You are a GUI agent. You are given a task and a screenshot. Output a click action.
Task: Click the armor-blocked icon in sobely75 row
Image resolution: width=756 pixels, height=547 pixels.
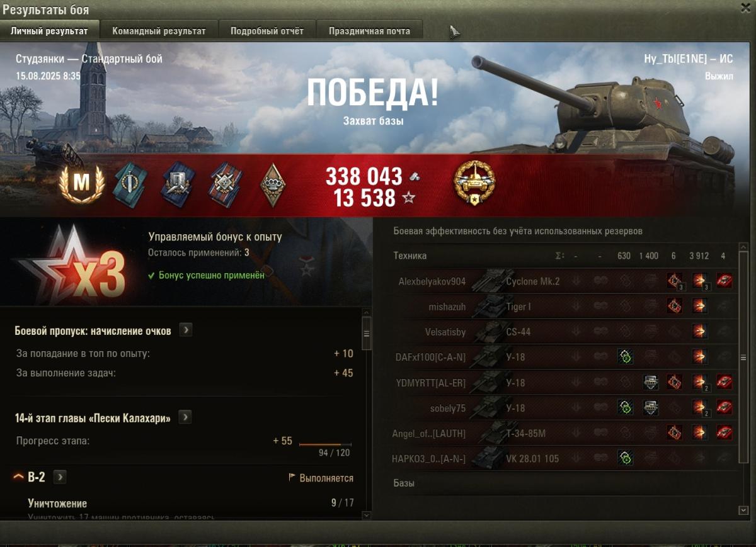click(x=651, y=408)
